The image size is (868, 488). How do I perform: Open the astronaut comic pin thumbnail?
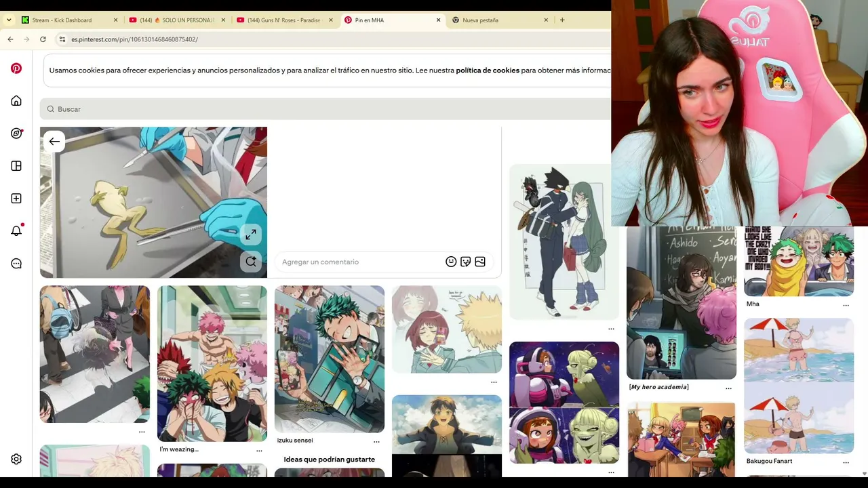pyautogui.click(x=564, y=403)
